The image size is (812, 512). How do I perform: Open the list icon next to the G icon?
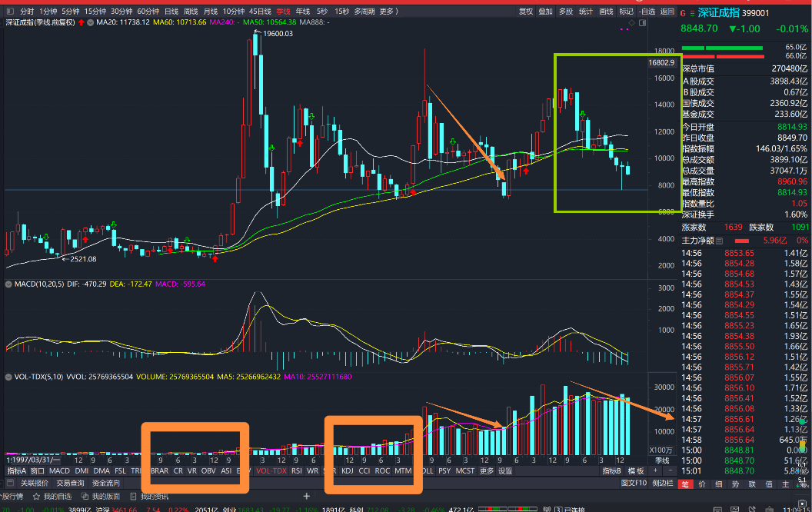coord(692,12)
